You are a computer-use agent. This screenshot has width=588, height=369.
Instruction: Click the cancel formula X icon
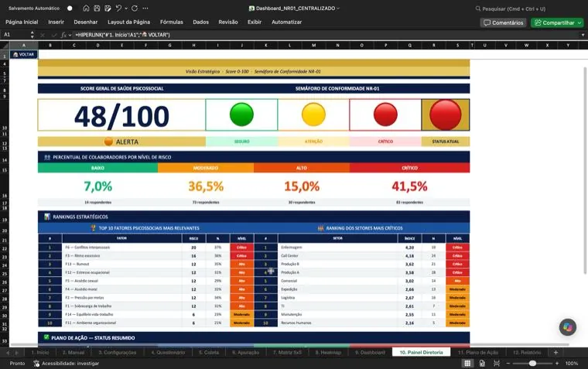click(x=43, y=35)
